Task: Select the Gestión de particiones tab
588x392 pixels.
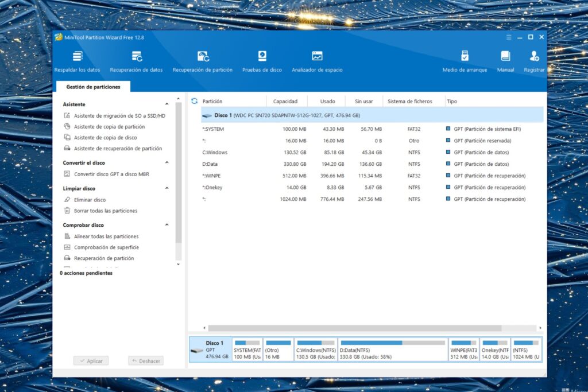Action: coord(93,87)
